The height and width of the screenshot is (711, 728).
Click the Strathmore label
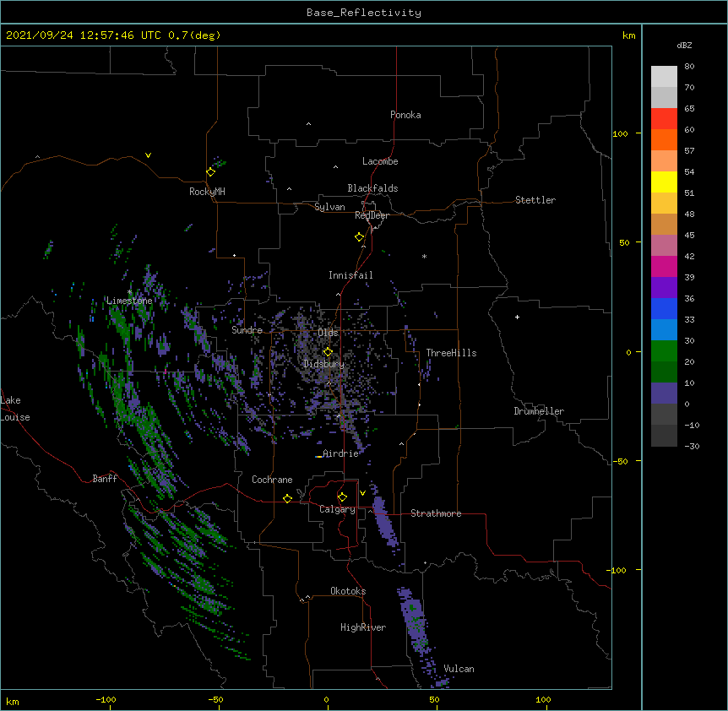point(436,513)
